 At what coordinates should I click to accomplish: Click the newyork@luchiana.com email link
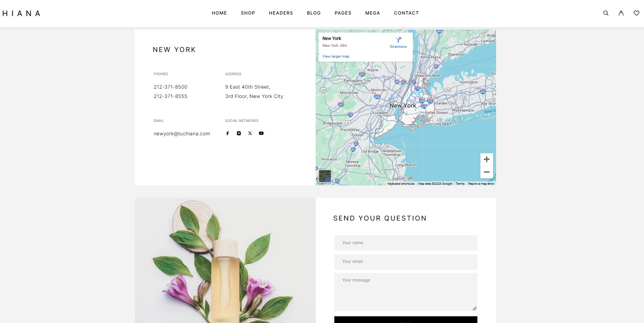[x=182, y=134]
